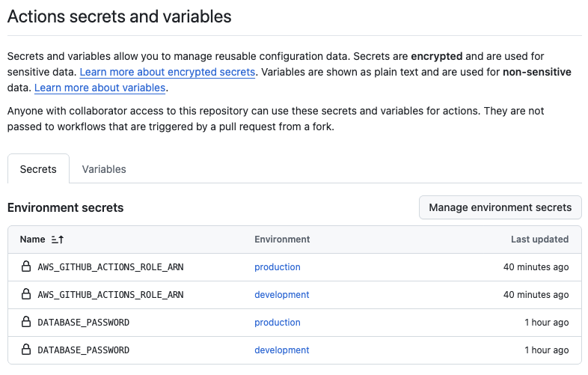Select the Secrets tab
The width and height of the screenshot is (588, 375).
coord(38,169)
